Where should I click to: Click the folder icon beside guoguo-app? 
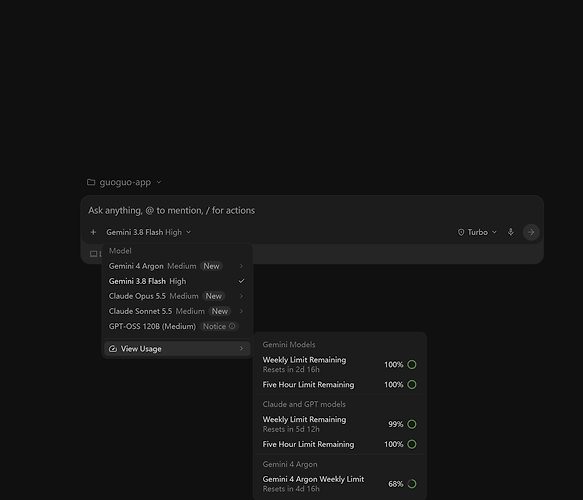coord(91,182)
